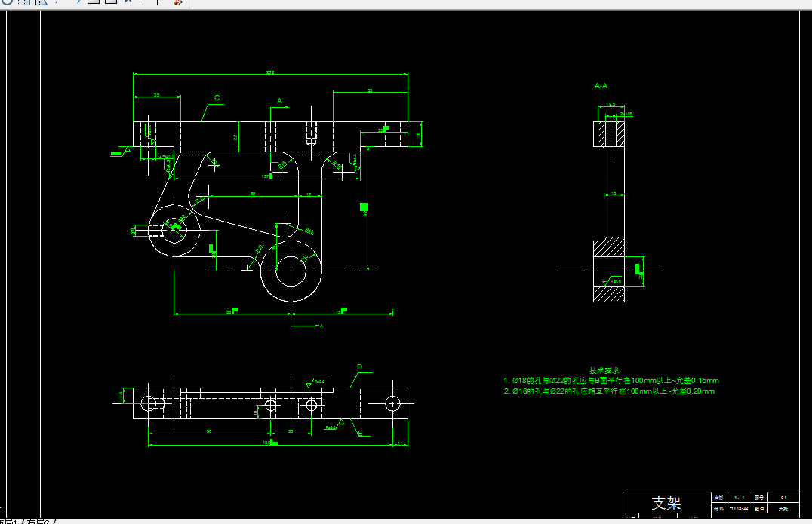Viewport: 812px width, 524px height.
Task: Click the HT15-32 material cell
Action: [x=739, y=508]
